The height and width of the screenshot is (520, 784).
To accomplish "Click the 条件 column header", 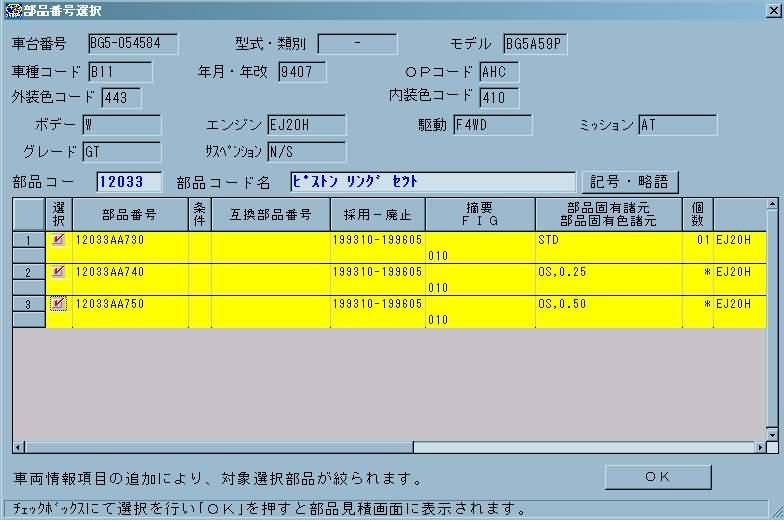I will click(x=200, y=214).
